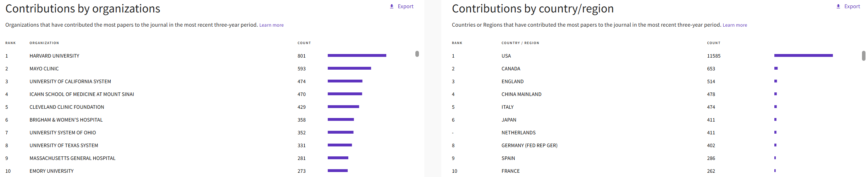Click the country/region COUNT column header
Image resolution: width=868 pixels, height=177 pixels.
(x=714, y=43)
